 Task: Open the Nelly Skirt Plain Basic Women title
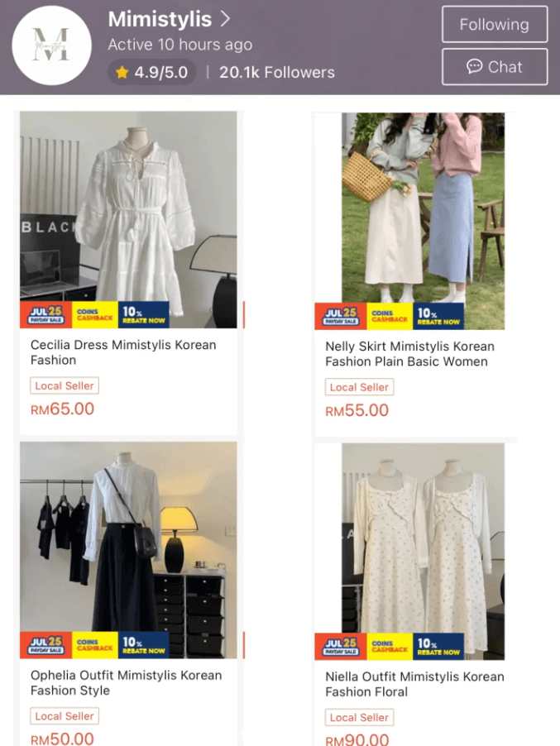[409, 353]
